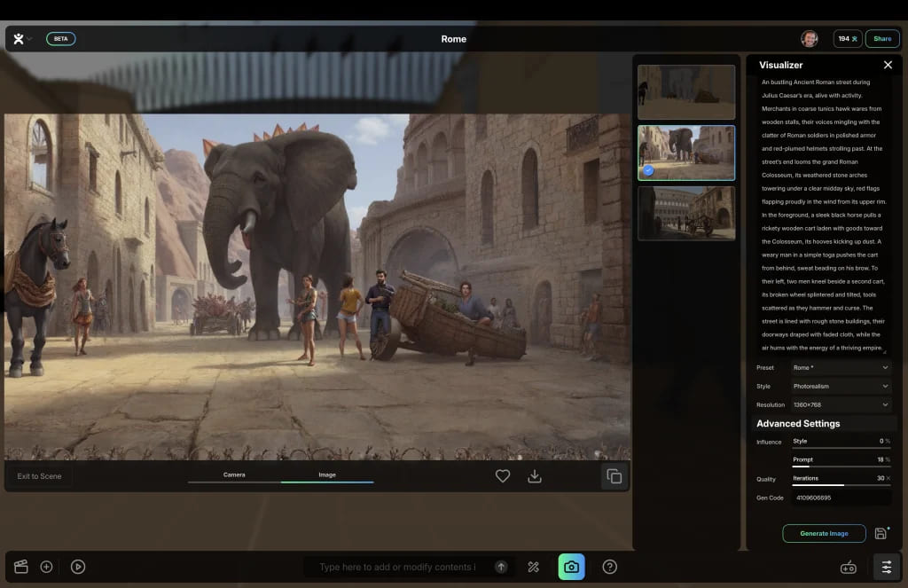Click the Generate Image button
908x588 pixels.
click(824, 533)
